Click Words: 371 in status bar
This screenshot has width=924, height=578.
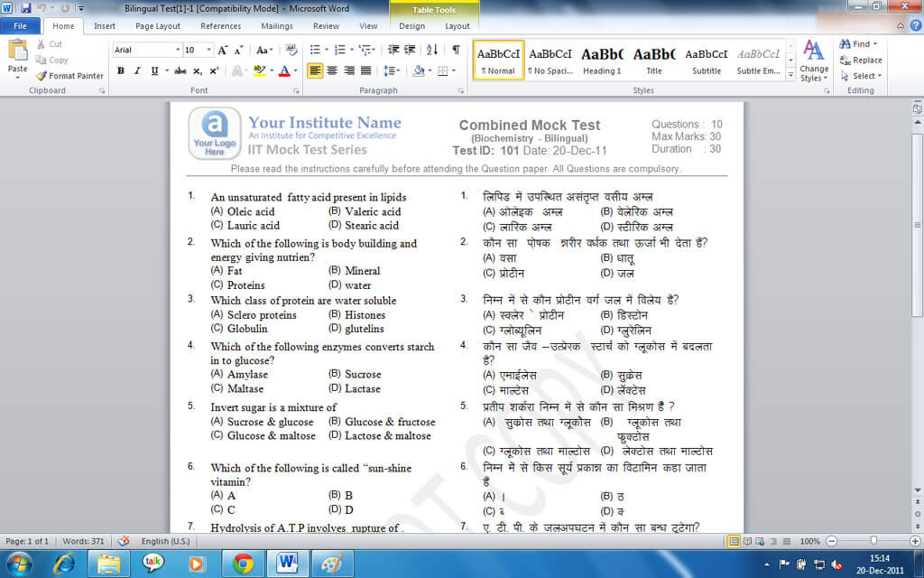click(83, 541)
